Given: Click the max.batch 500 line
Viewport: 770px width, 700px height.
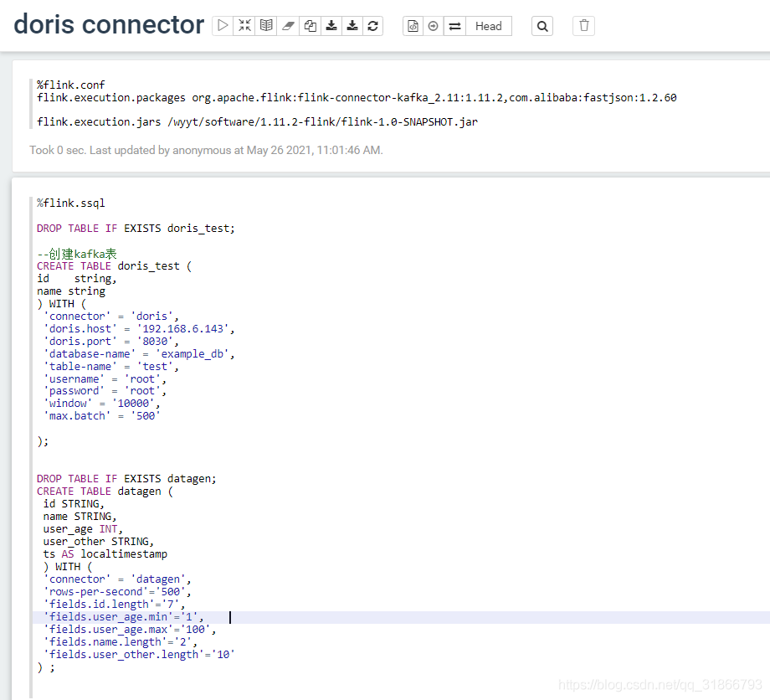Looking at the screenshot, I should tap(101, 415).
